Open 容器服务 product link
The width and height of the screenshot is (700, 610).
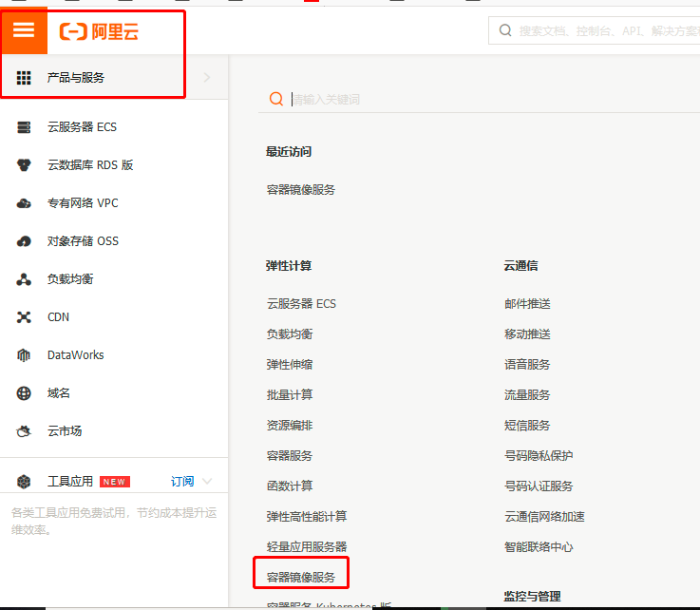click(x=290, y=456)
